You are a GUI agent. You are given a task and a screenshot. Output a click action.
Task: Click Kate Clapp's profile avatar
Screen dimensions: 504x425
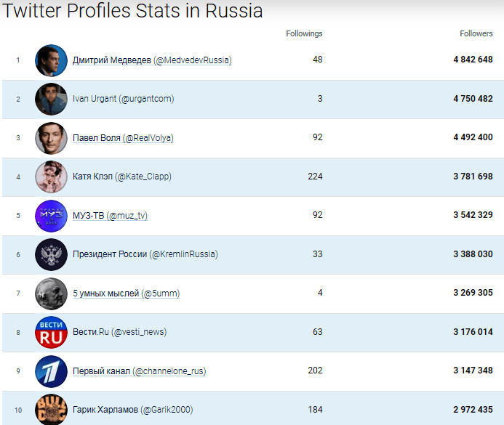click(x=51, y=177)
